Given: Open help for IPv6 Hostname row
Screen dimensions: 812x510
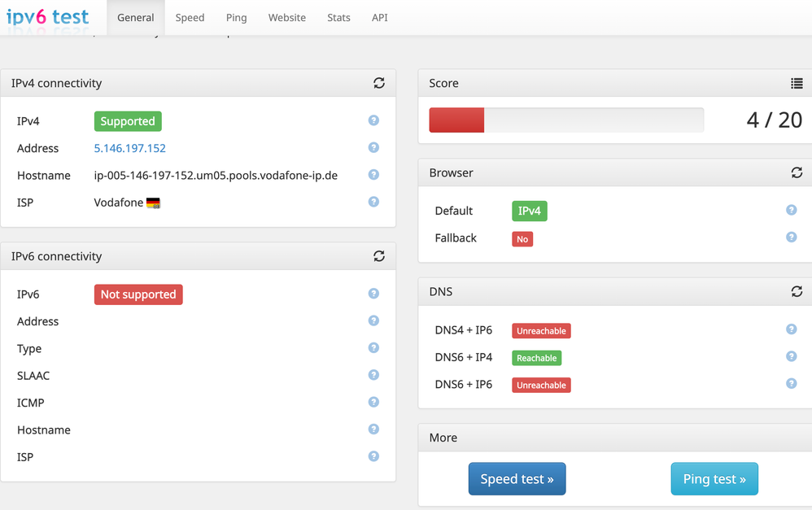Looking at the screenshot, I should [x=373, y=429].
